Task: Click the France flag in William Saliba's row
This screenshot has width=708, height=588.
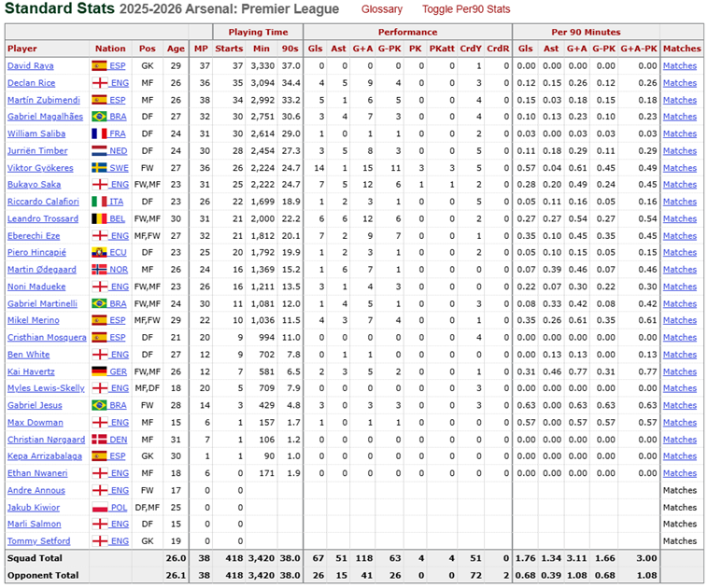Action: click(99, 133)
